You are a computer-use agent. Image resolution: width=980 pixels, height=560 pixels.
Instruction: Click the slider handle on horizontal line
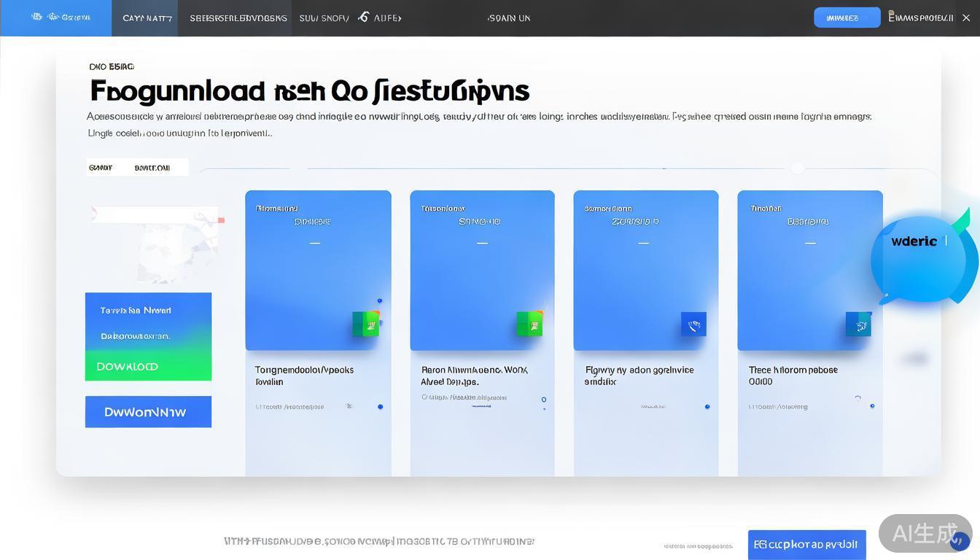(x=798, y=168)
